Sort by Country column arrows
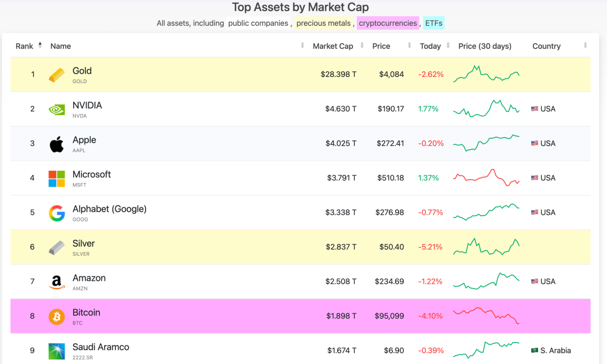Screen dimensions: 607x364 [x=585, y=46]
